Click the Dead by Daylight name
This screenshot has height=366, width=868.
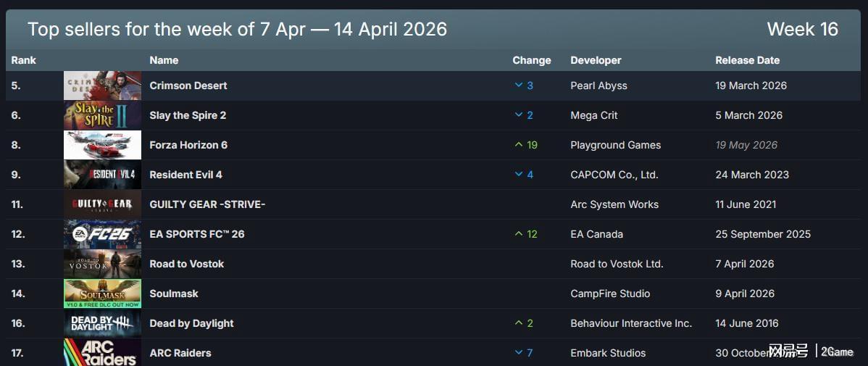(x=191, y=323)
